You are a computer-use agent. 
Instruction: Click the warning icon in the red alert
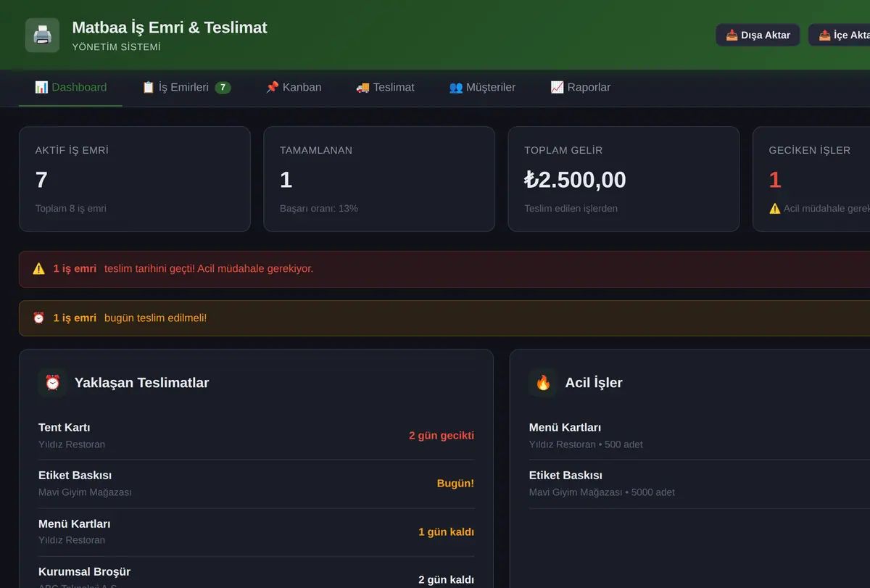click(x=39, y=269)
